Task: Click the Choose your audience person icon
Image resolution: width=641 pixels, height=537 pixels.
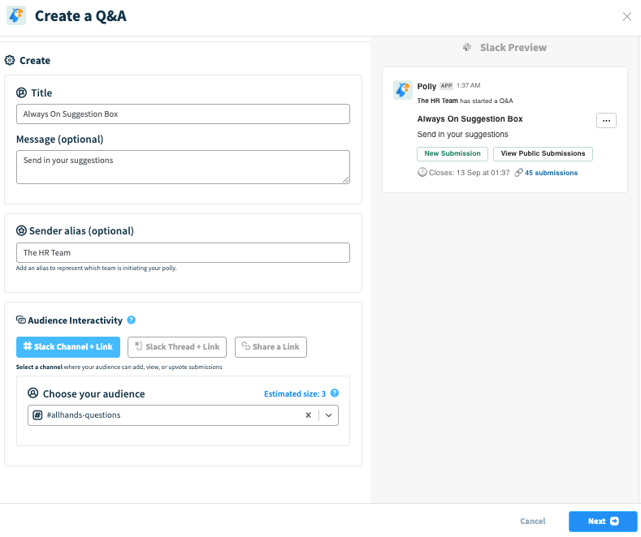Action: coord(33,393)
